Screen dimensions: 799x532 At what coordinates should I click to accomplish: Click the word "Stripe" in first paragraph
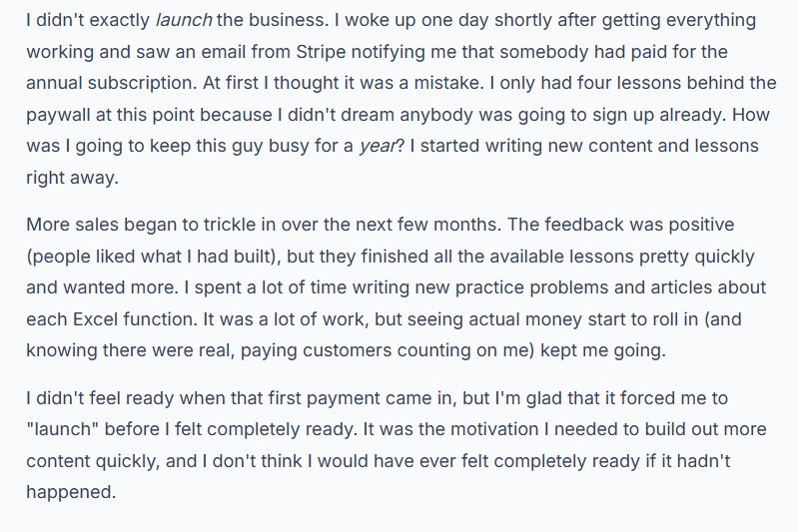pos(321,52)
